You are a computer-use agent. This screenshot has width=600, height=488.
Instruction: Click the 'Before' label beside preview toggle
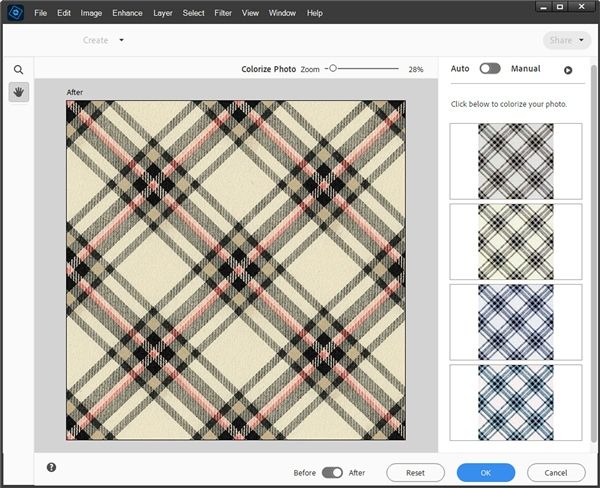(x=305, y=473)
